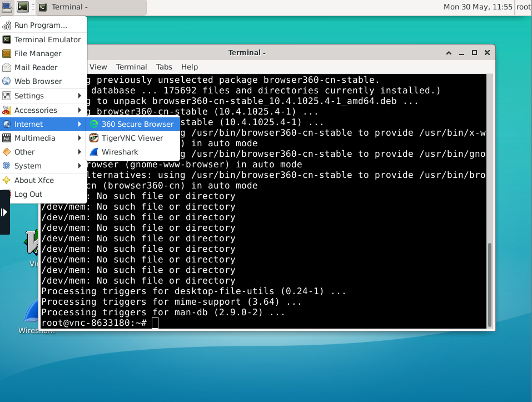This screenshot has height=402, width=532.
Task: Open the Run Program dialog
Action: point(43,25)
